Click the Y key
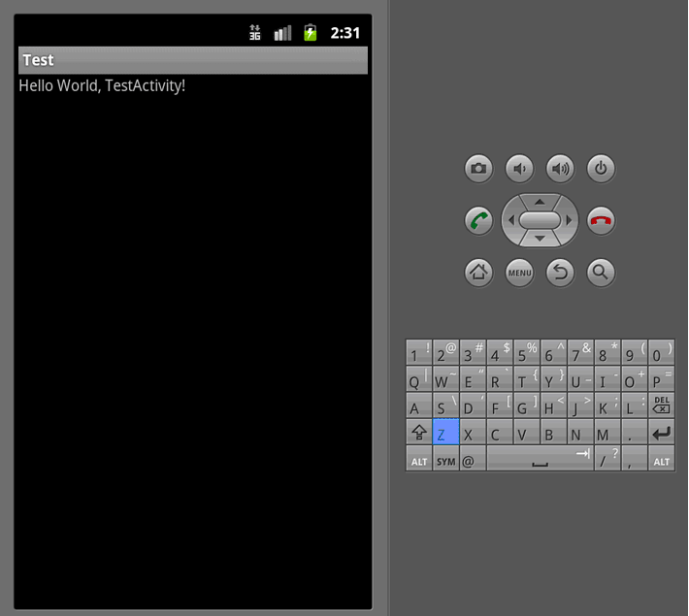Viewport: 689px width, 616px height. (x=554, y=378)
